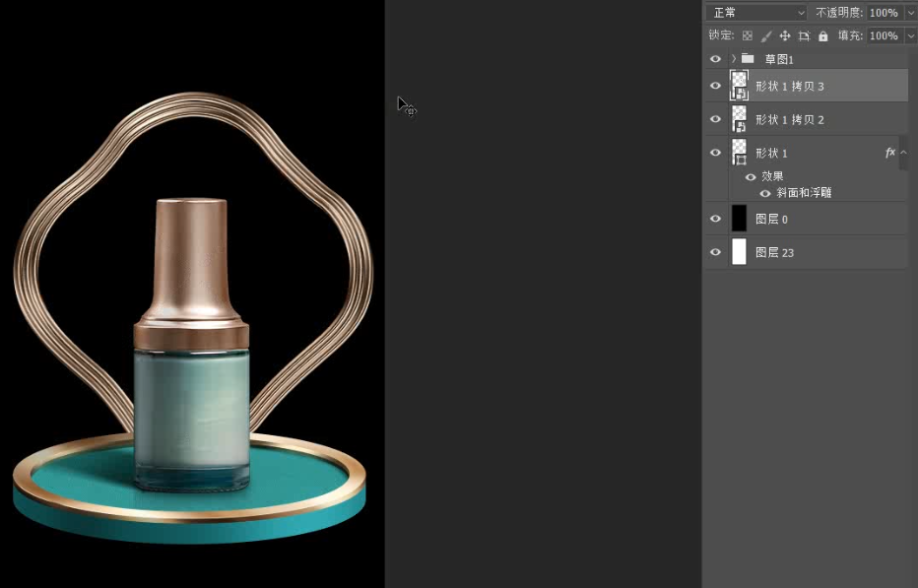The width and height of the screenshot is (918, 588).
Task: Open the blend mode dropdown showing 正常
Action: [756, 13]
